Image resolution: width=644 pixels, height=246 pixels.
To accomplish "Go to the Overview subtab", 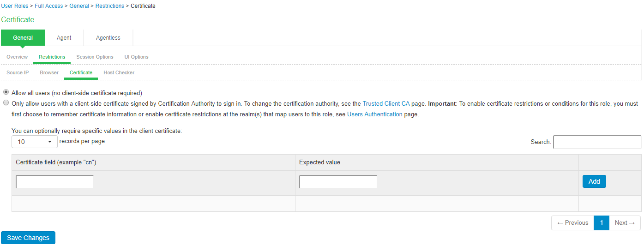I will pyautogui.click(x=17, y=57).
